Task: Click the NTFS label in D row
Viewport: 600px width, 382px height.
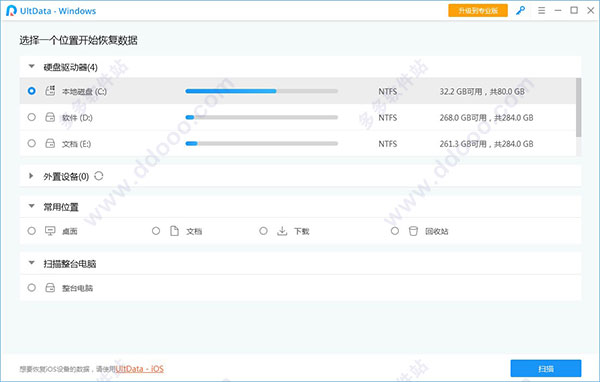Action: click(388, 118)
